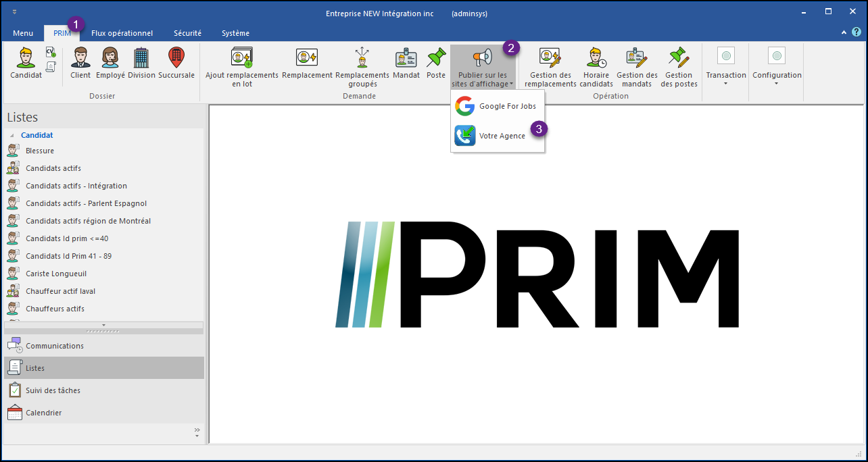Open the quick access toolbar dropdown
Viewport: 868px width, 462px height.
coord(15,12)
